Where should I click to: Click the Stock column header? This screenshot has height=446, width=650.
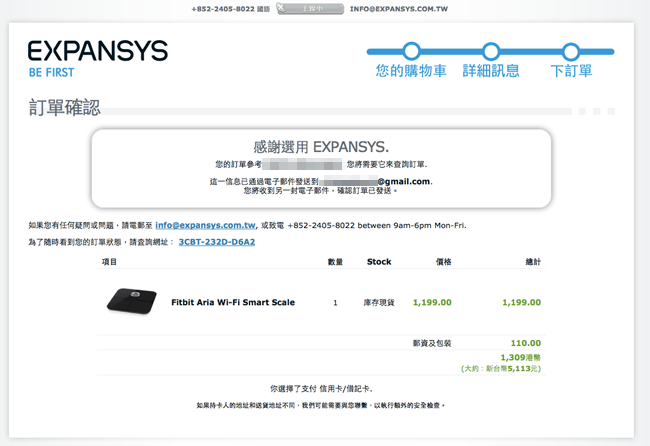tap(379, 262)
